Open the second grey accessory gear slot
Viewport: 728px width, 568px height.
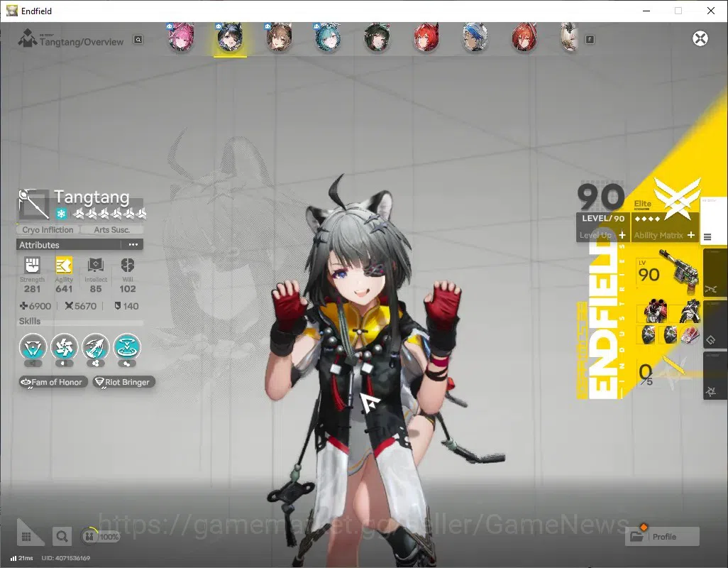(670, 334)
